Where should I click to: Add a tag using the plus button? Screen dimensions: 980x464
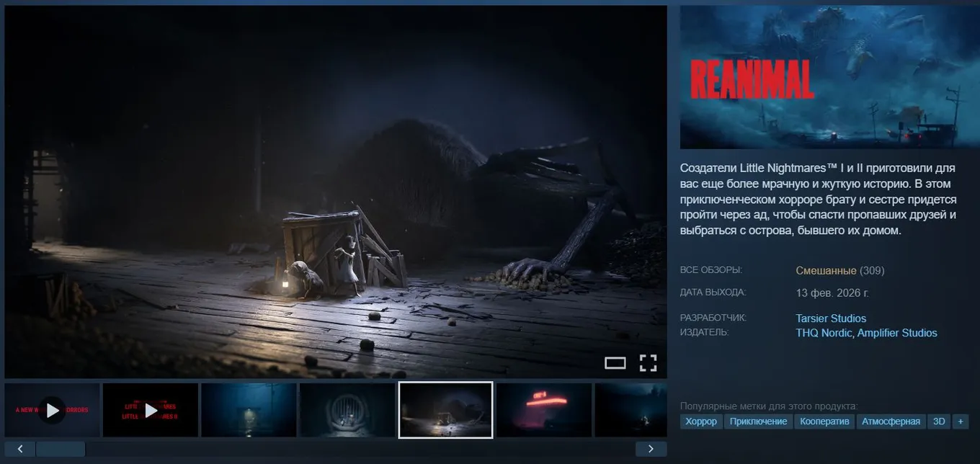(960, 421)
